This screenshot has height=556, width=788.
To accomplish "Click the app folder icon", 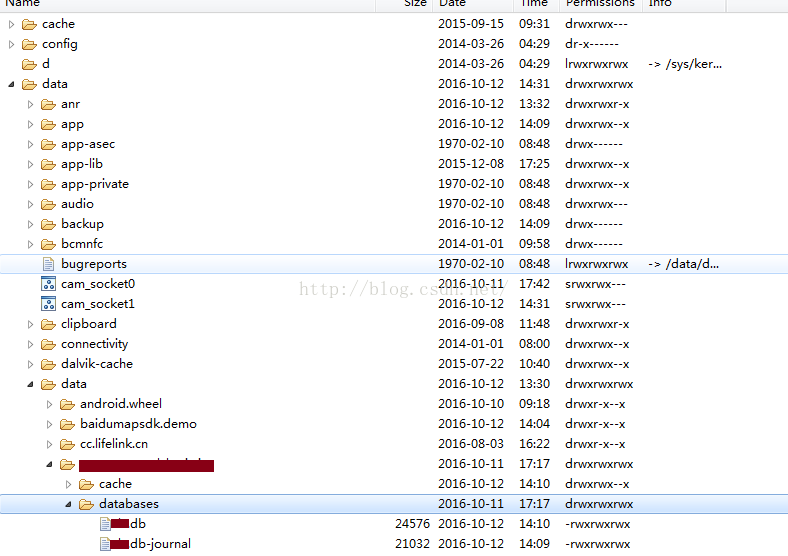I will click(x=48, y=124).
